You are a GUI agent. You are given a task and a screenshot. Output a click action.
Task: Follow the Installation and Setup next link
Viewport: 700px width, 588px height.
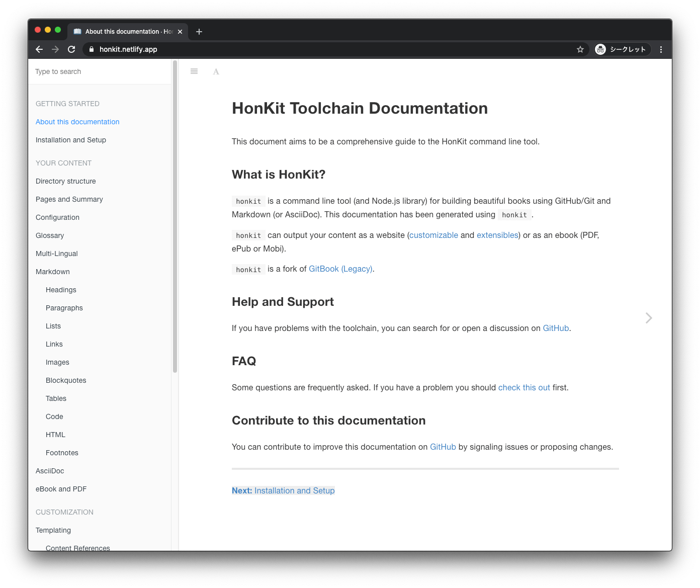click(295, 490)
